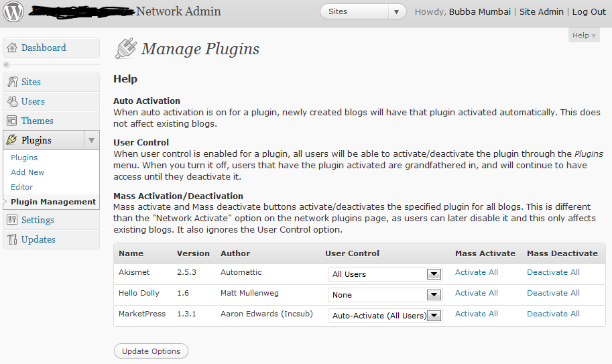Open the Add New submenu item
612x364 pixels.
[x=27, y=172]
